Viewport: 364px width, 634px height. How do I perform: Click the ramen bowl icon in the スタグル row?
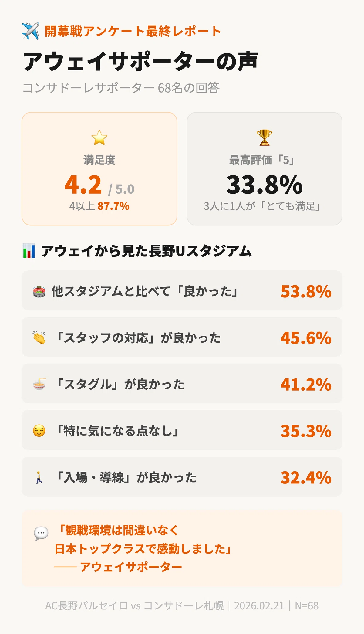[x=39, y=384]
